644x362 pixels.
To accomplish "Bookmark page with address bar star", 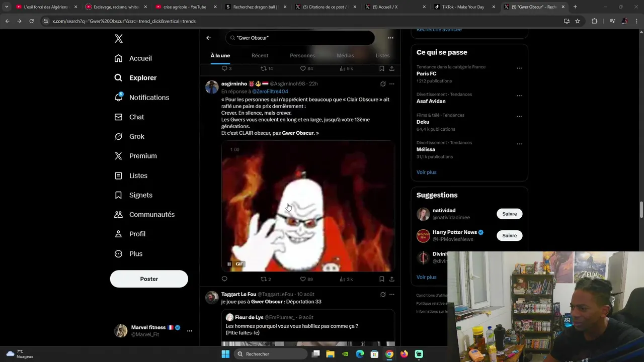I will point(578,21).
